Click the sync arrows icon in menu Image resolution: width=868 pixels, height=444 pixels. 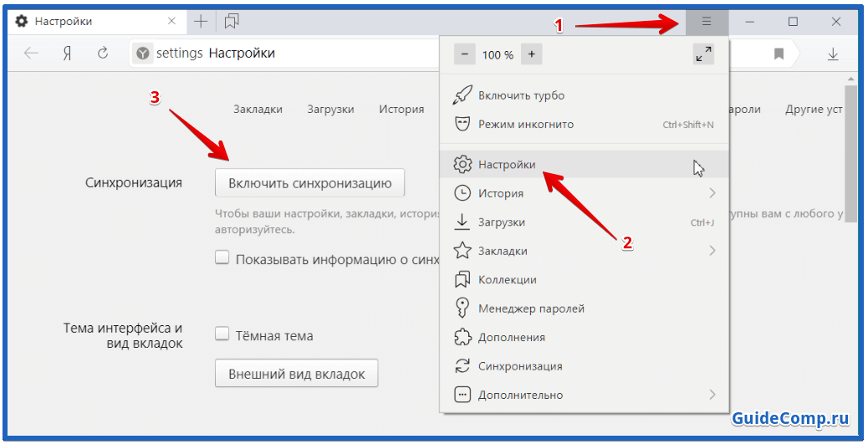click(x=462, y=366)
